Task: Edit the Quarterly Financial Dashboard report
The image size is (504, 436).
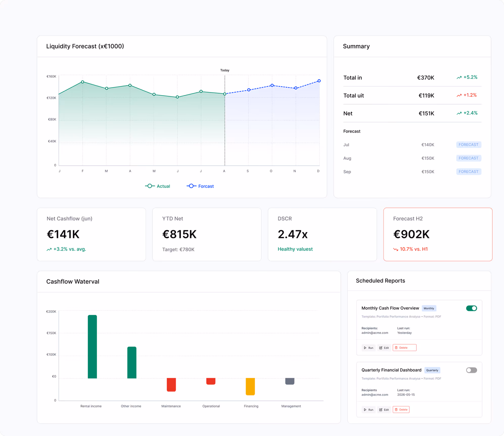Action: [x=384, y=410]
